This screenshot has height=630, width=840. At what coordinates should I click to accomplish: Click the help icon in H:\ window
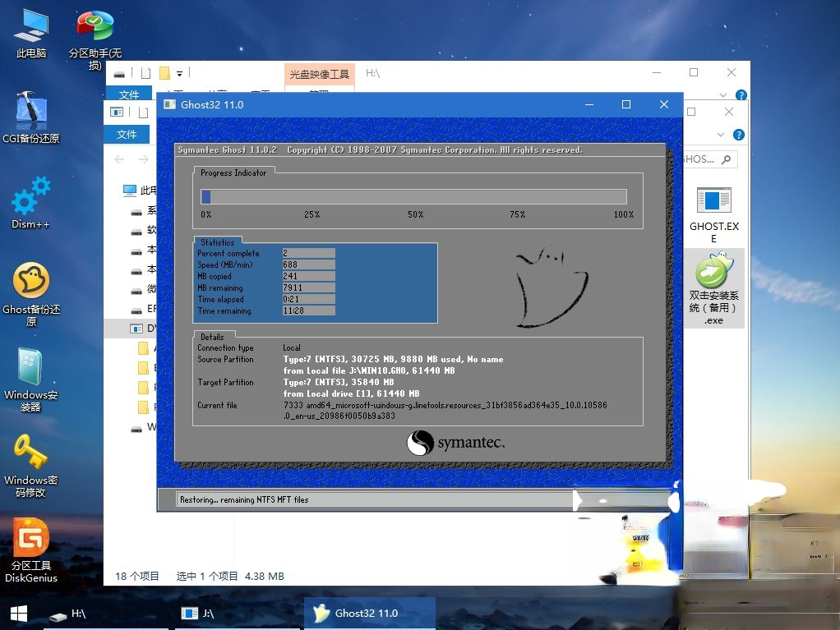741,94
